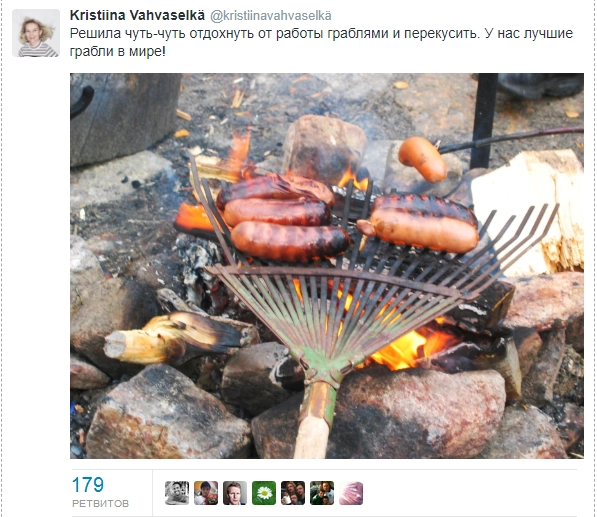Click the black-and-white retweeter avatar

point(177,493)
